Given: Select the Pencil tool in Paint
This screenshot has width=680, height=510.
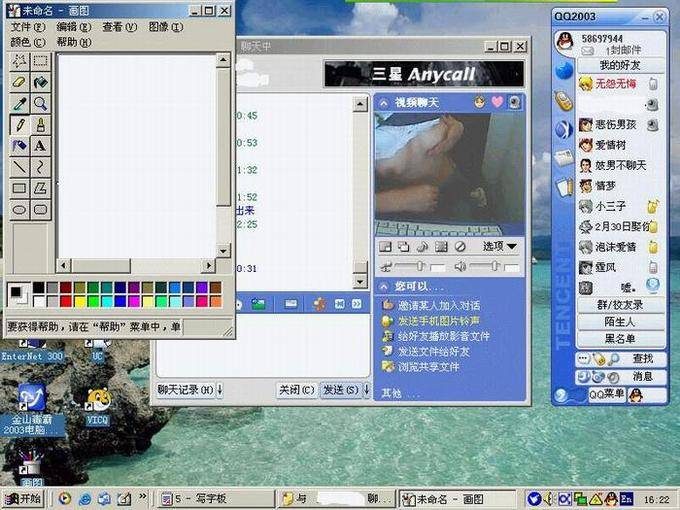Looking at the screenshot, I should click(x=20, y=125).
